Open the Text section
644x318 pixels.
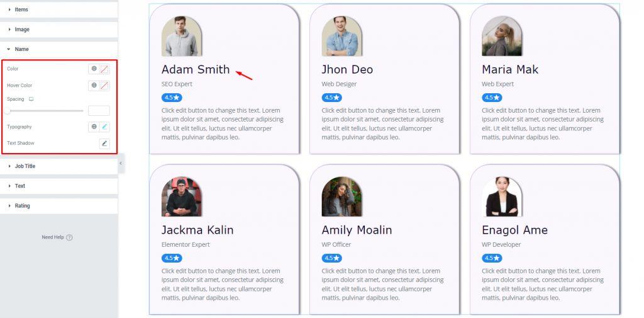[x=58, y=186]
